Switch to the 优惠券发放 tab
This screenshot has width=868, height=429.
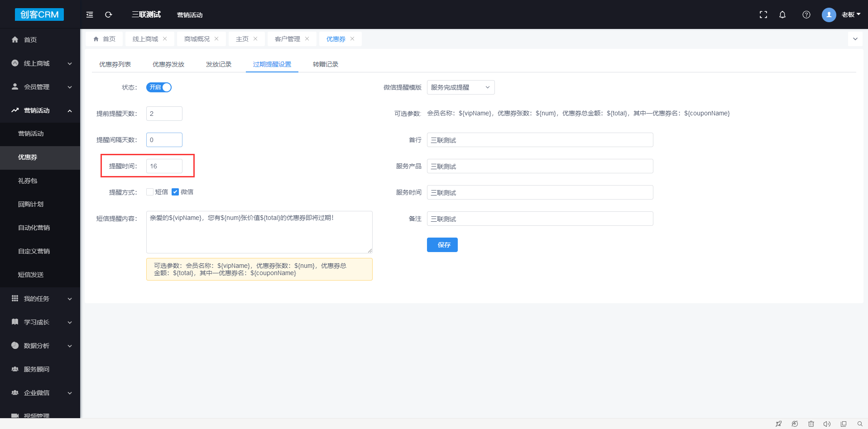click(x=168, y=64)
